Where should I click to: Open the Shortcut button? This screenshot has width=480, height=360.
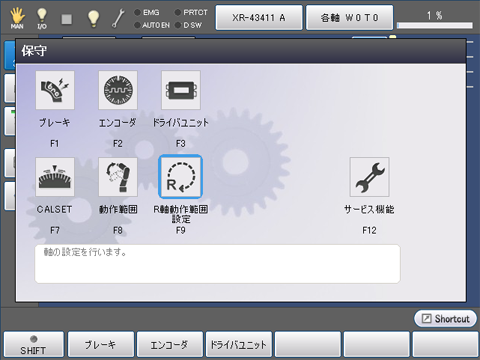[x=445, y=319]
